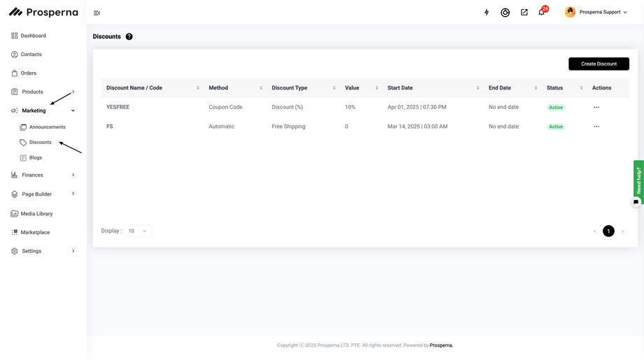Screen dimensions: 644x360
Task: Click the external link open store icon
Action: tap(524, 13)
